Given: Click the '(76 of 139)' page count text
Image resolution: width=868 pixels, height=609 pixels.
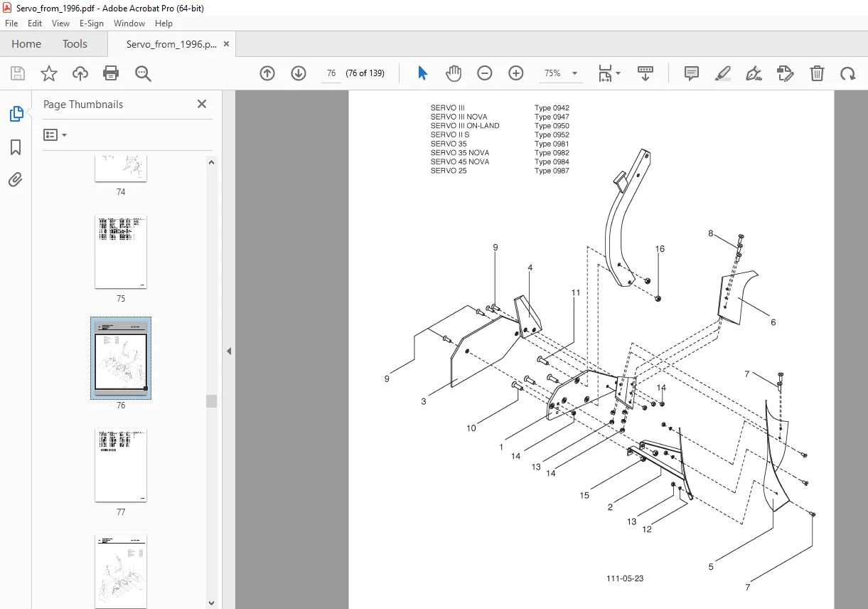Looking at the screenshot, I should 365,73.
